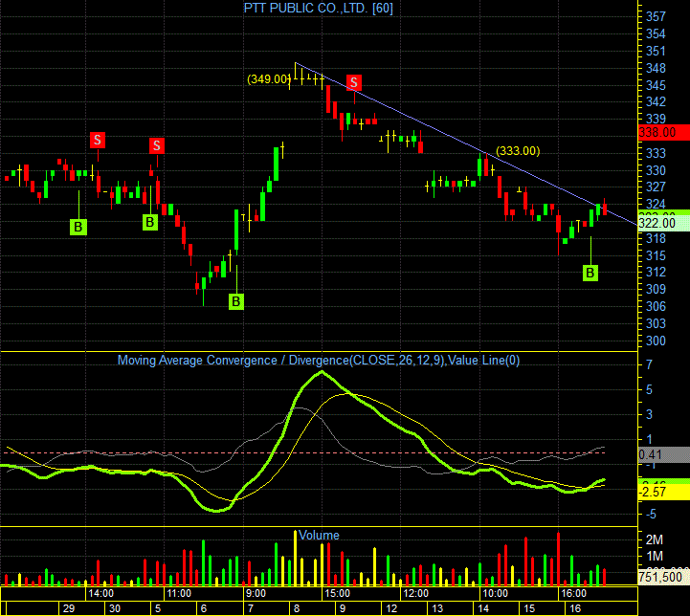Select date 13 on the date axis
This screenshot has height=616, width=690.
click(x=437, y=608)
